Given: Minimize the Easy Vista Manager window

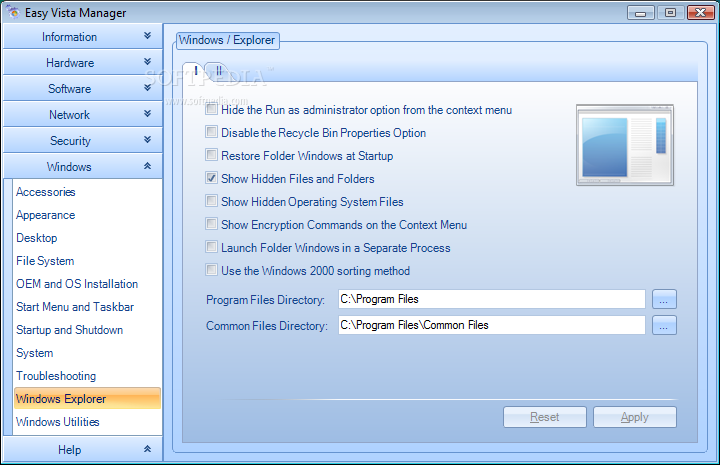Looking at the screenshot, I should click(641, 12).
